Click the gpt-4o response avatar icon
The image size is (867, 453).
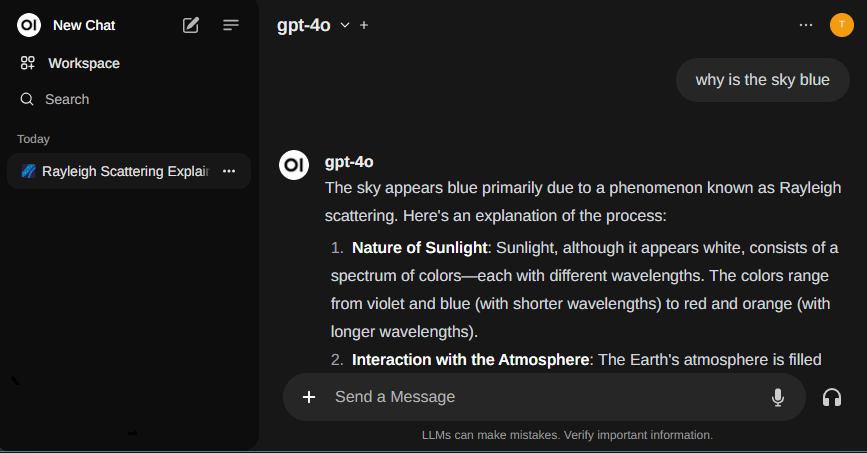click(x=294, y=165)
